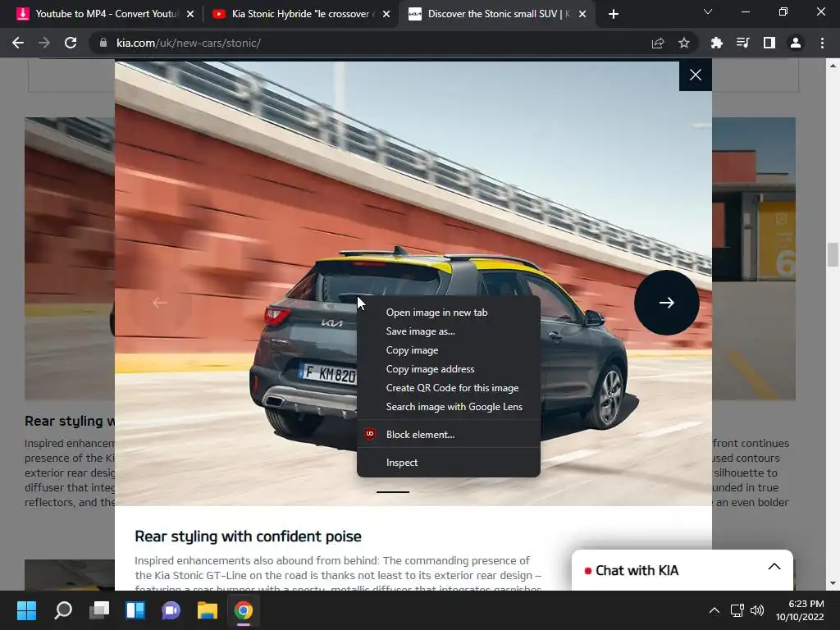Advance to the next gallery image
Image resolution: width=840 pixels, height=630 pixels.
[x=666, y=303]
